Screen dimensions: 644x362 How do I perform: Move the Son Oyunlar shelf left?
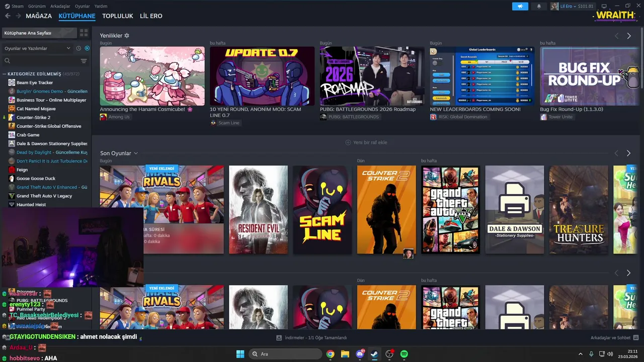pyautogui.click(x=617, y=153)
